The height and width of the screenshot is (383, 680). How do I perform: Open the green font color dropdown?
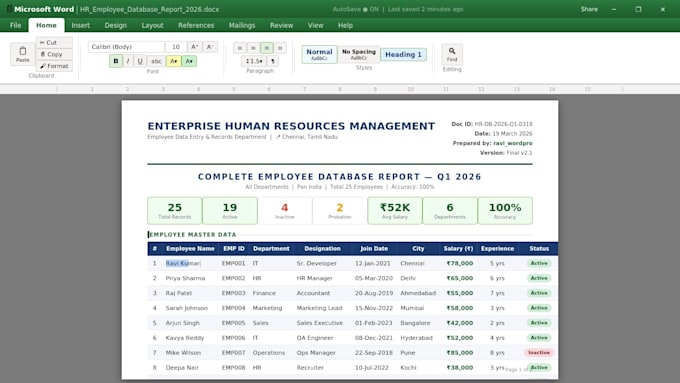[189, 61]
